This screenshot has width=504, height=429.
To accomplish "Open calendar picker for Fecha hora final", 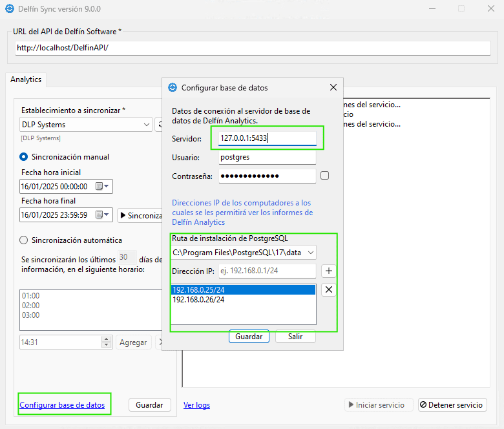I will (x=103, y=214).
